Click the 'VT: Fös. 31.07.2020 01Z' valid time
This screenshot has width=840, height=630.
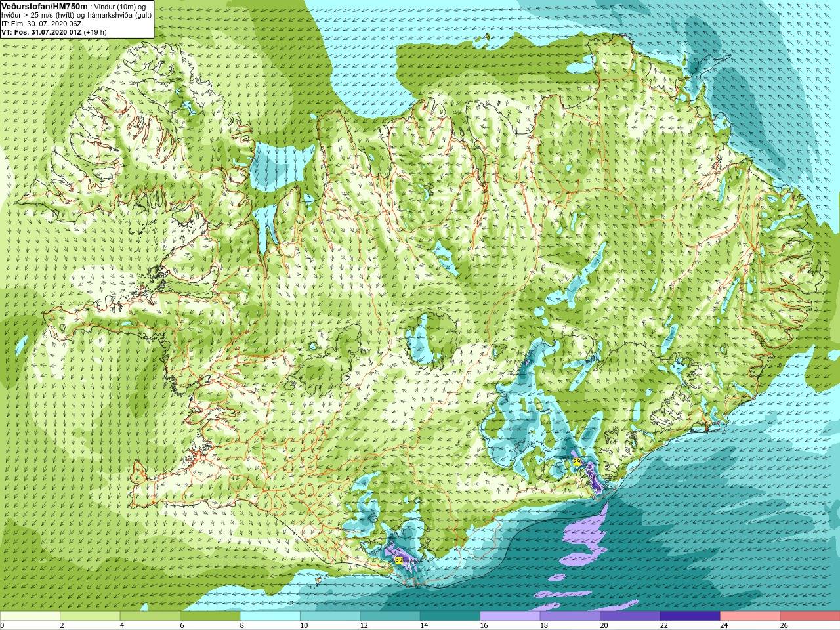41,32
